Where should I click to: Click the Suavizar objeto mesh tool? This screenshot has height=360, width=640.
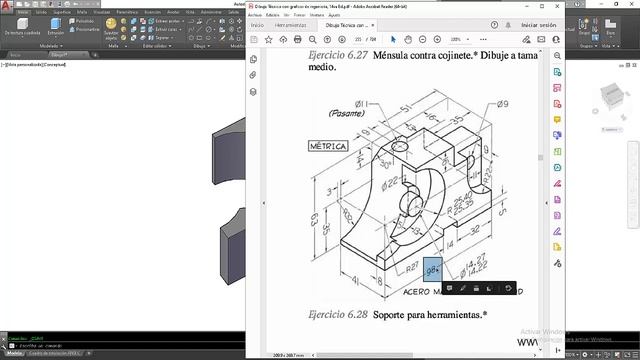(x=111, y=29)
